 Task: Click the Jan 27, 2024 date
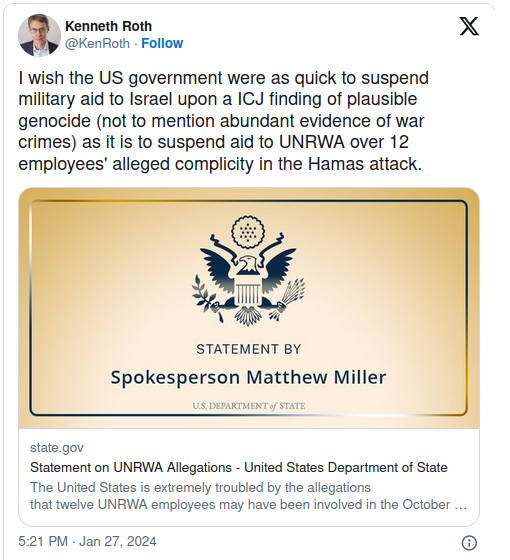click(118, 541)
